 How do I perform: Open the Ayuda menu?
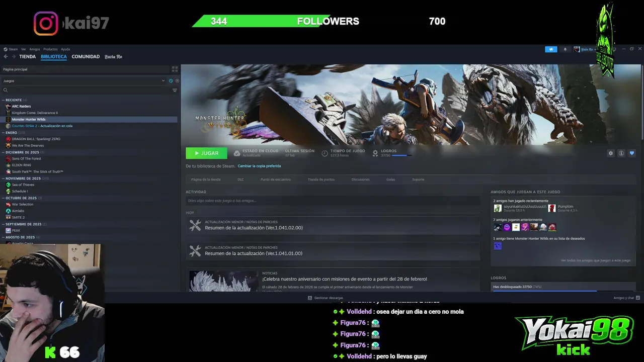point(65,49)
